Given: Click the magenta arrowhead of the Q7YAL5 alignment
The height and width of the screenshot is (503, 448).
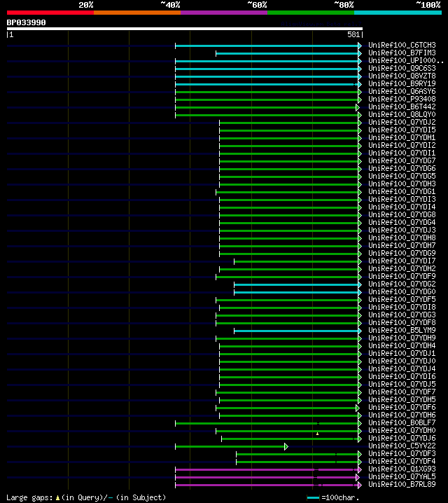Looking at the screenshot, I should [358, 477].
